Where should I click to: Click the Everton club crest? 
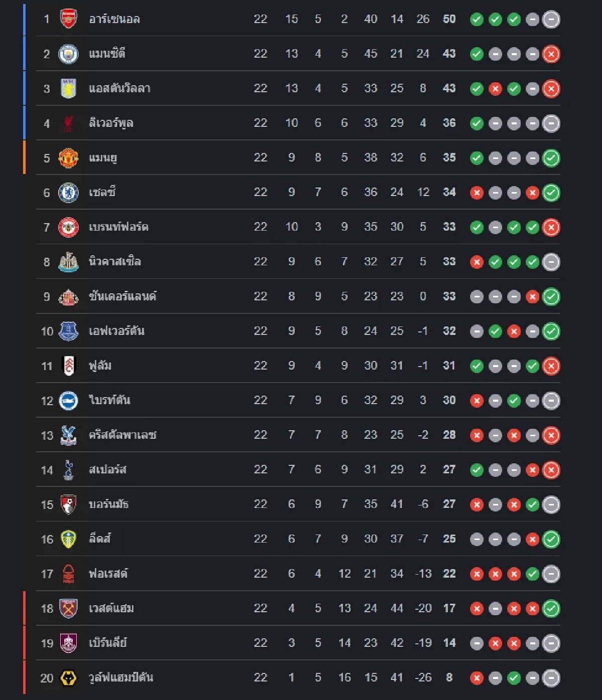pos(68,331)
